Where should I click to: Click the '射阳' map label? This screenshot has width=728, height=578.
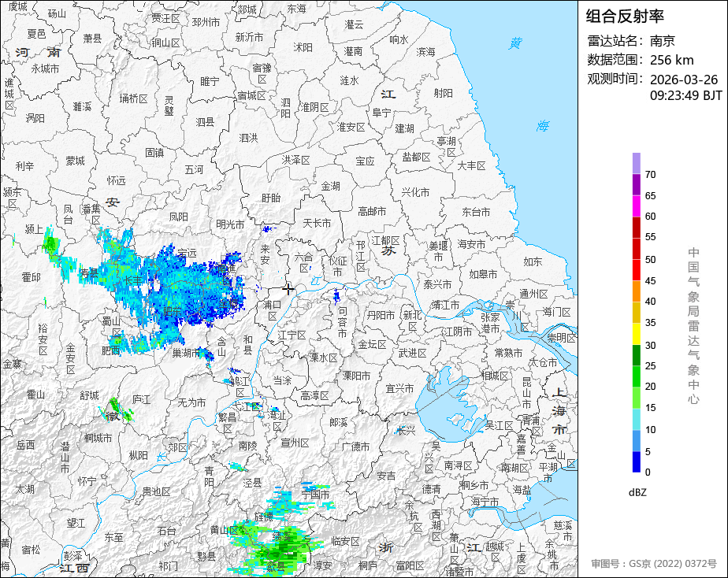coord(444,93)
